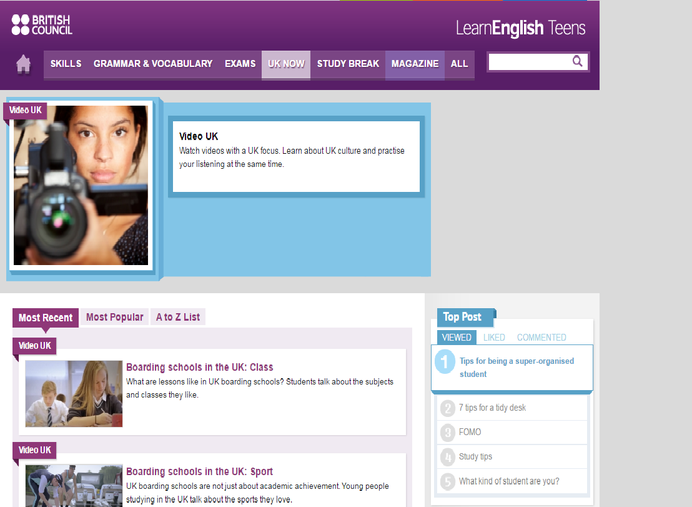Switch to the Most Popular tab
The image size is (692, 507).
coord(115,317)
